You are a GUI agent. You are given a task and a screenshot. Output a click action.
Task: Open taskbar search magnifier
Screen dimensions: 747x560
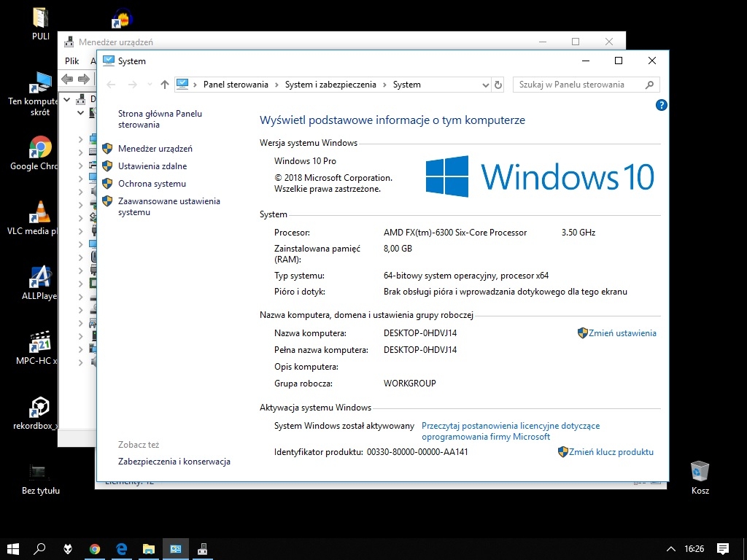[x=40, y=549]
